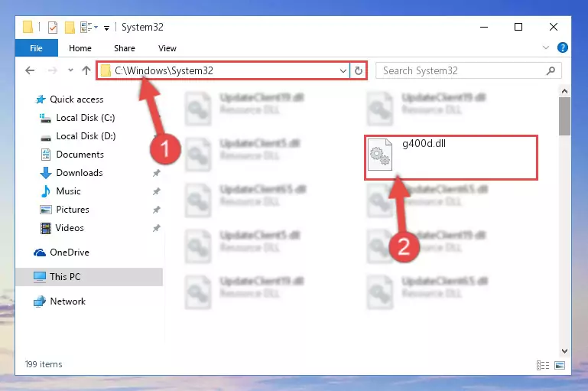Switch to the Large icons view layout
Image resolution: width=588 pixels, height=391 pixels.
560,365
